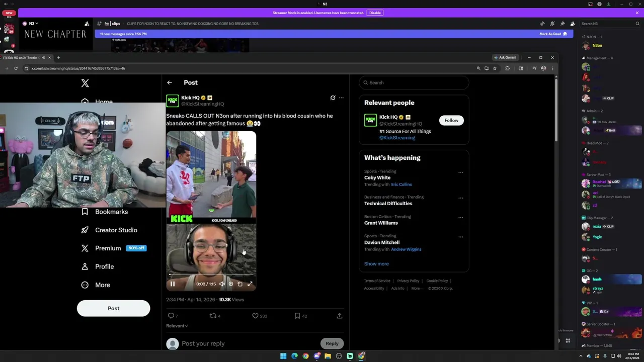Screen dimensions: 644x362
Task: Click Show more under What's happening
Action: pos(376,263)
